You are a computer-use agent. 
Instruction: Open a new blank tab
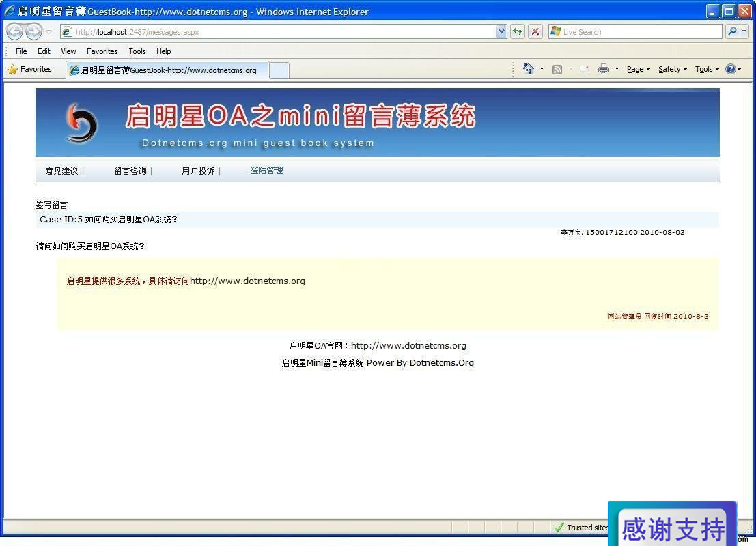click(x=279, y=70)
